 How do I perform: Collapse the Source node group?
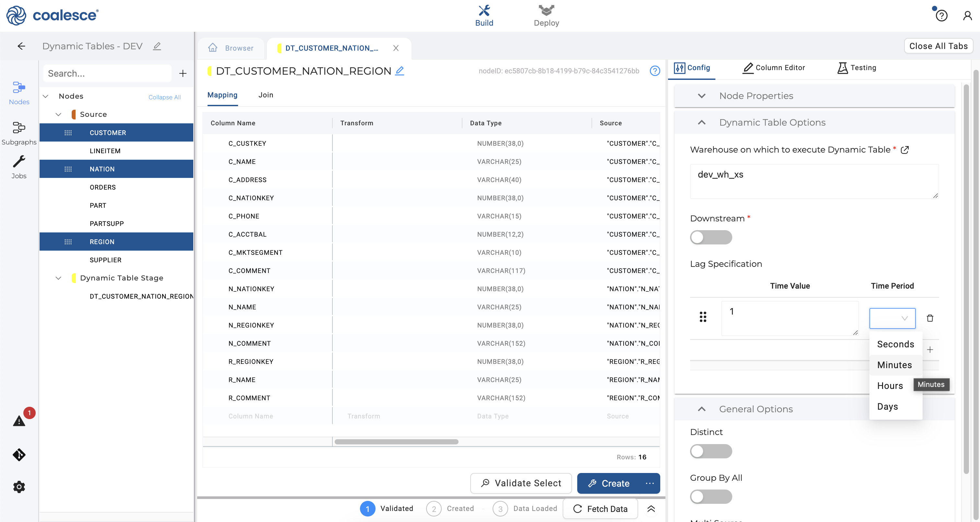[x=58, y=114]
